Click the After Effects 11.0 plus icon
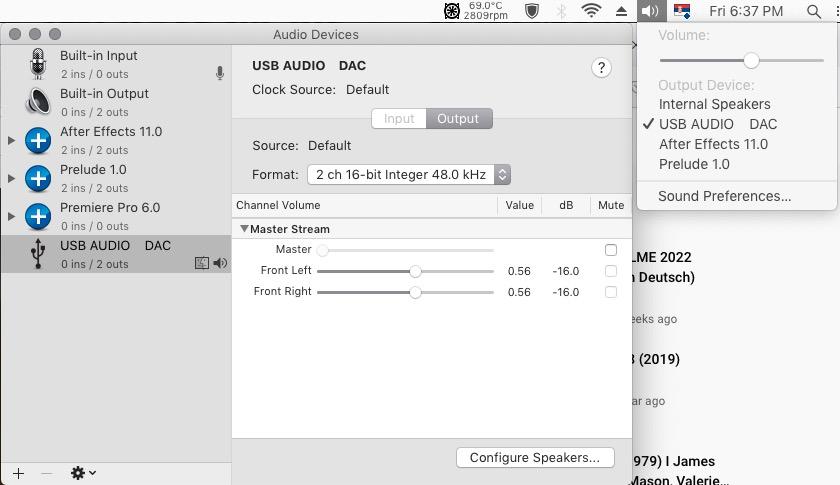This screenshot has height=485, width=840. pyautogui.click(x=38, y=140)
